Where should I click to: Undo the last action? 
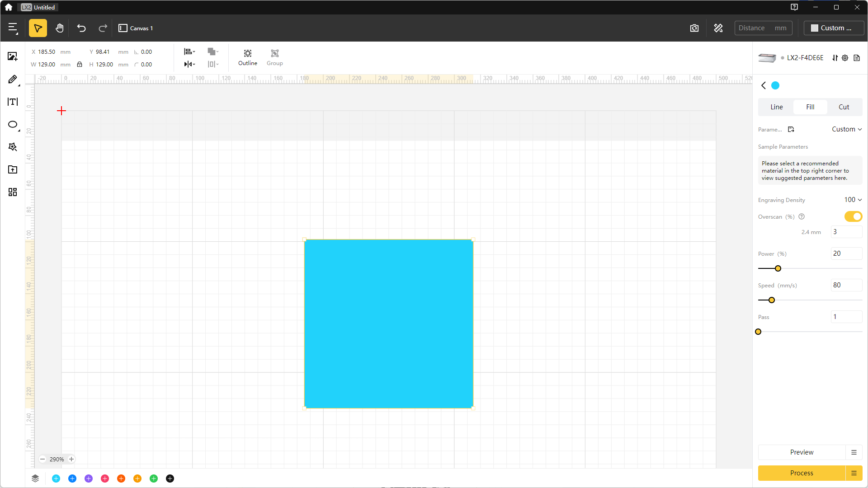tap(81, 28)
